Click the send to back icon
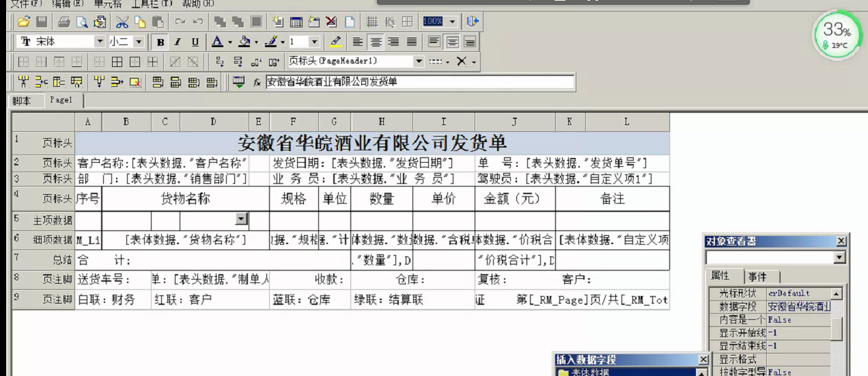 tap(238, 22)
